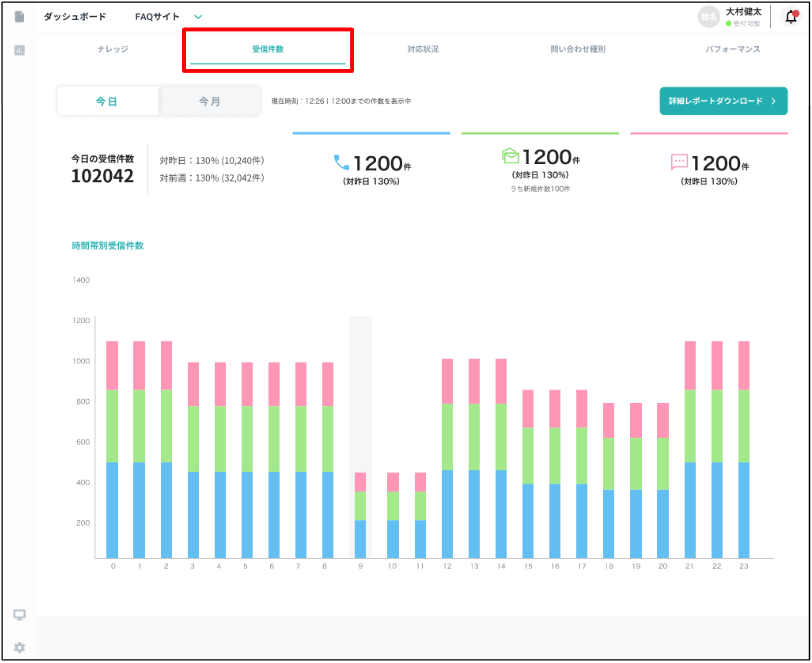Click the document icon in left sidebar

point(19,17)
